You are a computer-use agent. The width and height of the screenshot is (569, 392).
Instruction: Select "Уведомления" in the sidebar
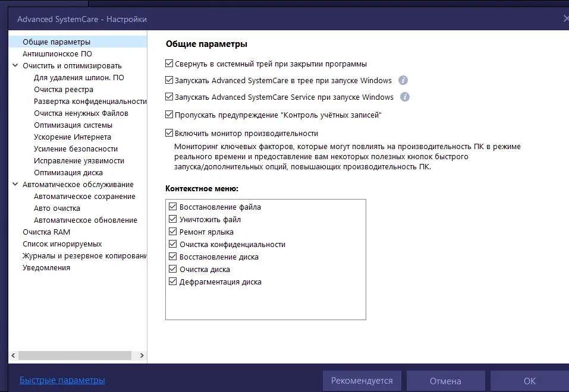click(x=46, y=268)
